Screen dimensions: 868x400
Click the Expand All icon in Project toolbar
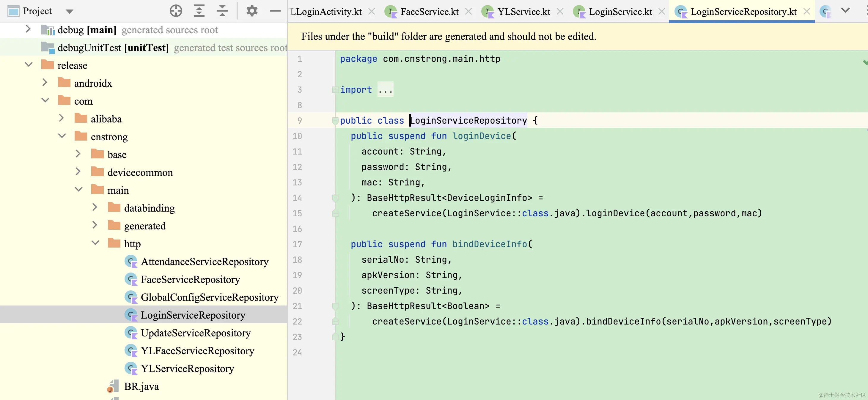(199, 11)
